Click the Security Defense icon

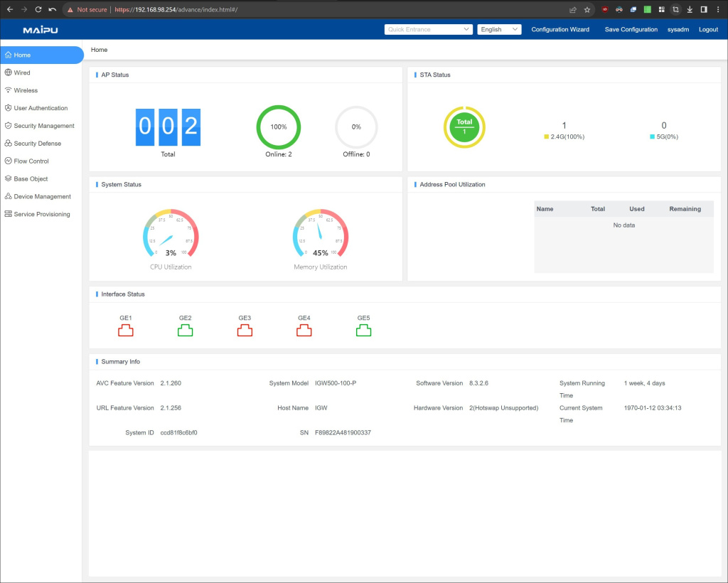(8, 143)
